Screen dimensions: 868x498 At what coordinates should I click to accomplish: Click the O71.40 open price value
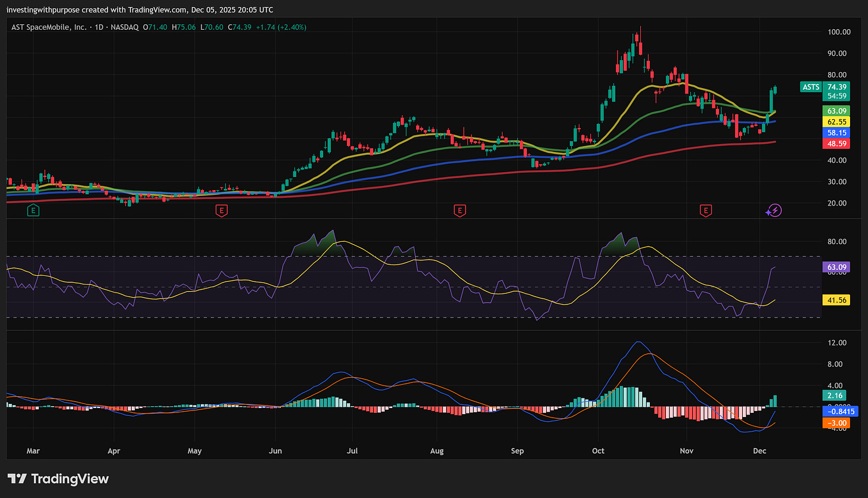[156, 27]
